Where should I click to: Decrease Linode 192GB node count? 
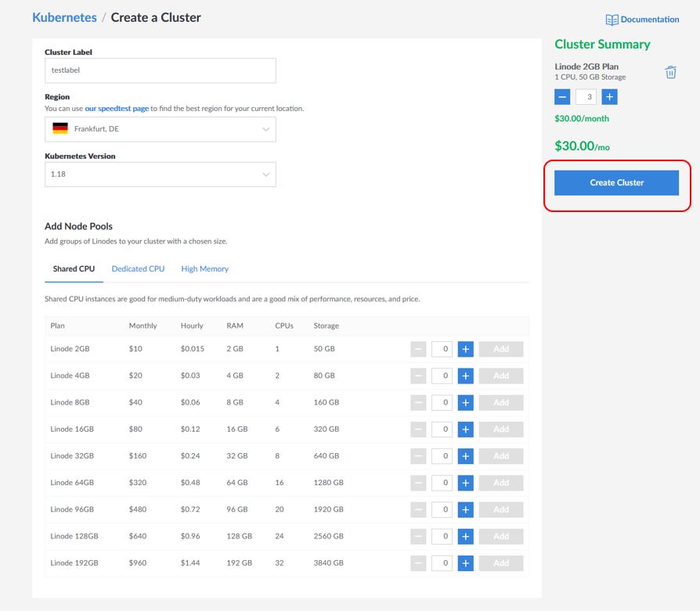point(418,563)
